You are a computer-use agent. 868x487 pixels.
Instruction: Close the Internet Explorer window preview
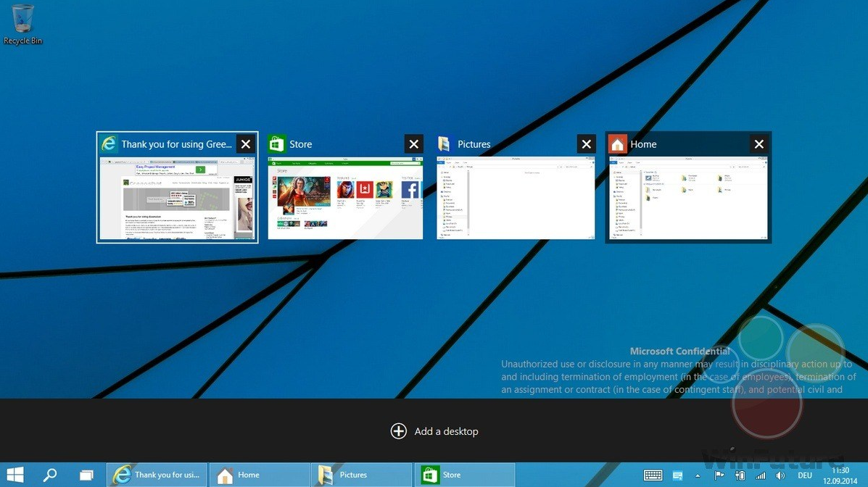(x=246, y=144)
